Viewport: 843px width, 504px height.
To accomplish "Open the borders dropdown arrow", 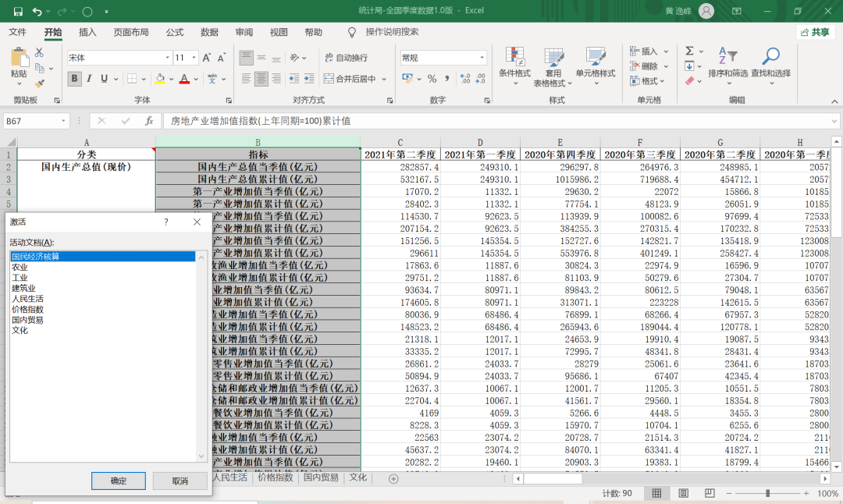I will [x=144, y=80].
